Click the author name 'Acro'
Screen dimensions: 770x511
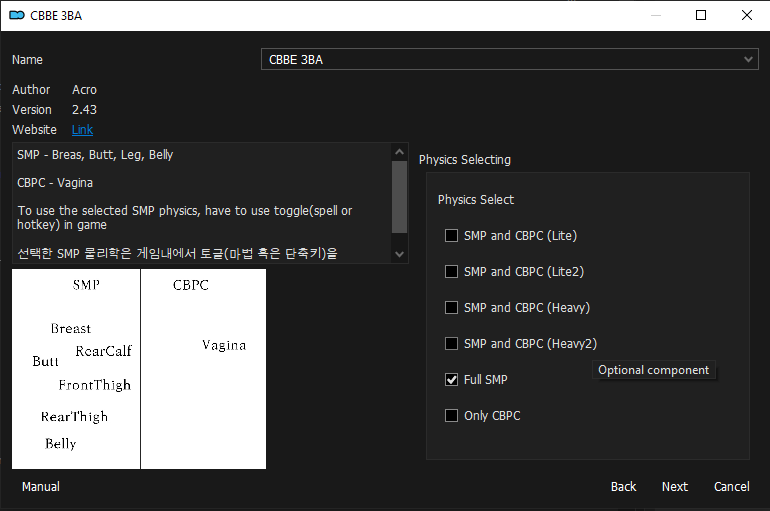[84, 90]
